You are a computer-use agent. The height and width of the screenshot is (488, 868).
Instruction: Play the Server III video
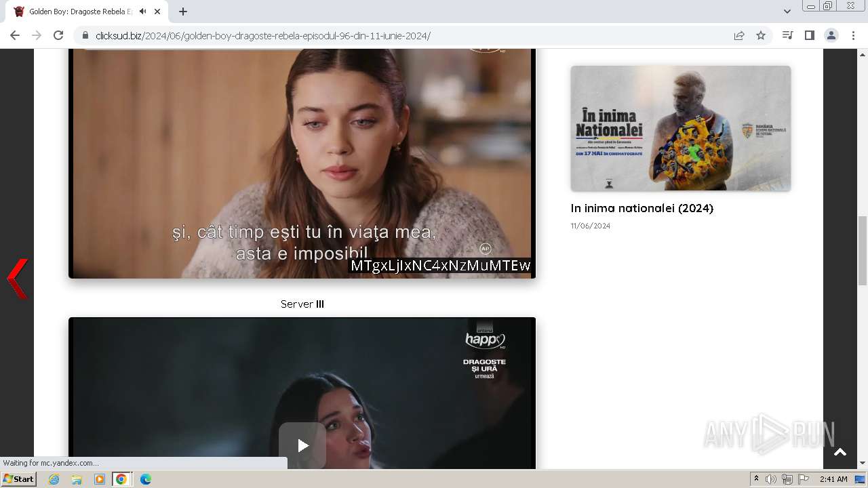[x=302, y=445]
